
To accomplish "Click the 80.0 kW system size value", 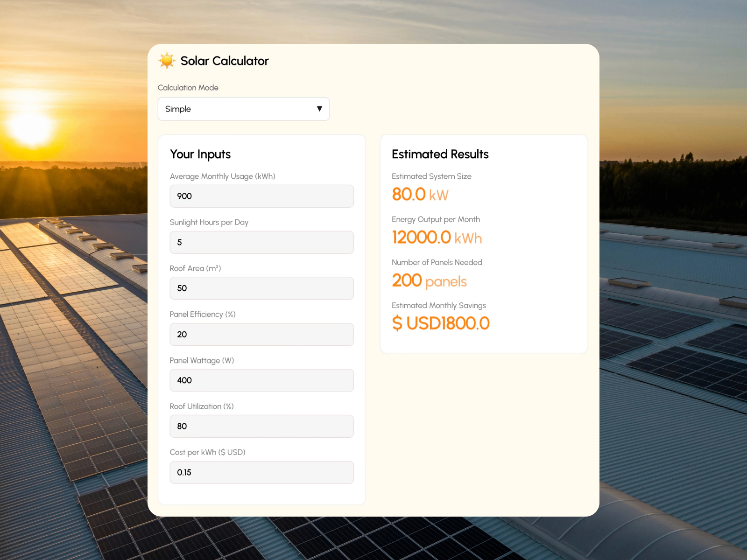I will tap(420, 195).
